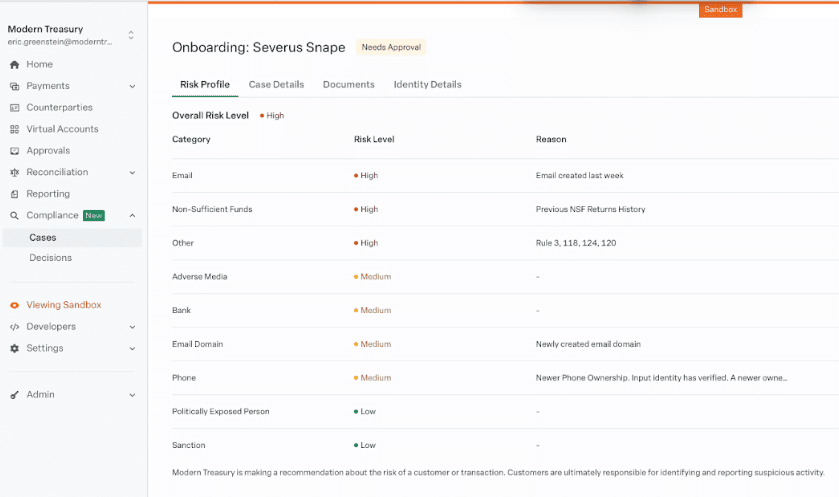Expand the Payments menu chevron
839x497 pixels.
point(132,86)
